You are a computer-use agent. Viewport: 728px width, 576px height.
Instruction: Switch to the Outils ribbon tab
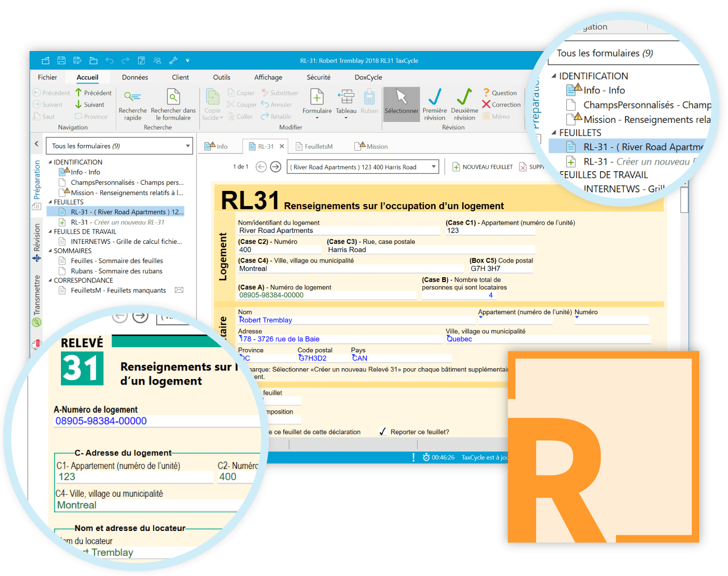click(x=222, y=77)
